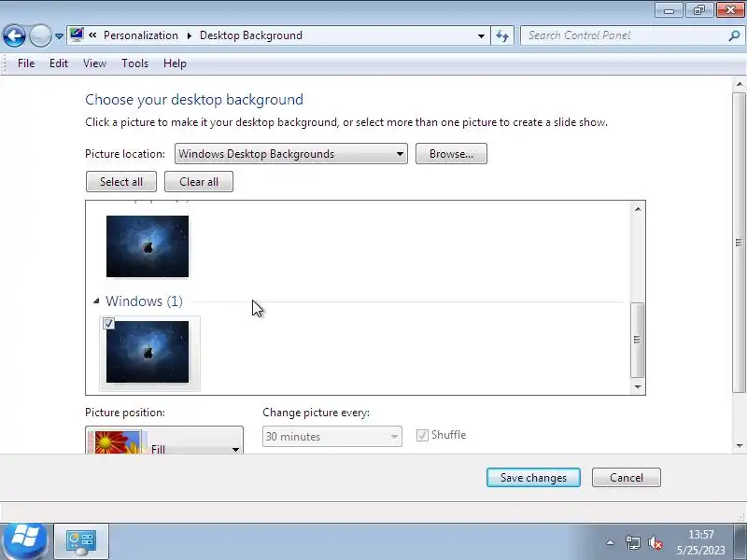Open the Tools menu
Viewport: 747px width, 560px height.
tap(134, 63)
